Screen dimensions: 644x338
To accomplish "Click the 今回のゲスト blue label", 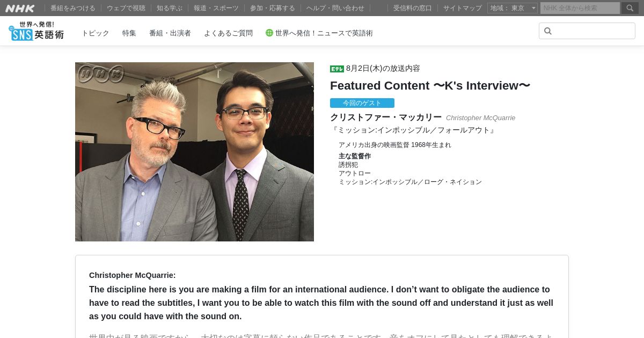I will [x=362, y=103].
